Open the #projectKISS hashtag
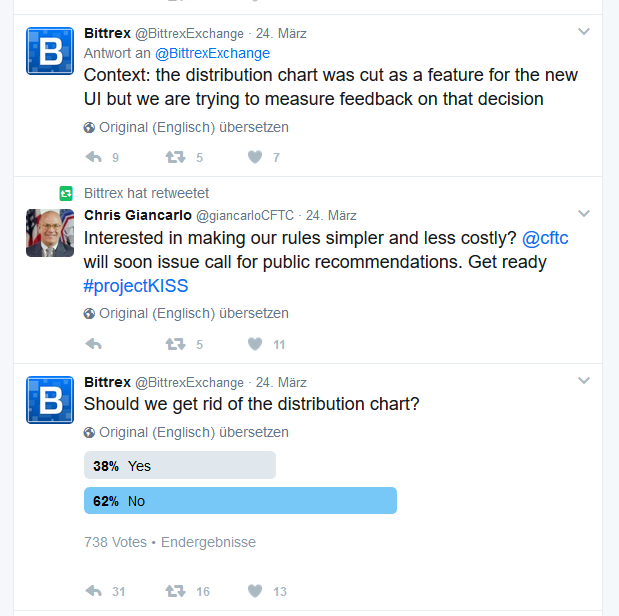The height and width of the screenshot is (616, 619). (136, 286)
